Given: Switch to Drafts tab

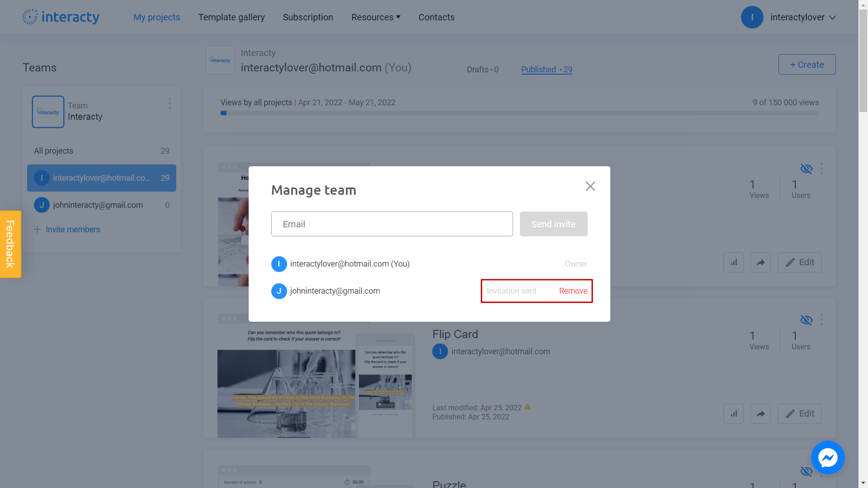Looking at the screenshot, I should (482, 70).
